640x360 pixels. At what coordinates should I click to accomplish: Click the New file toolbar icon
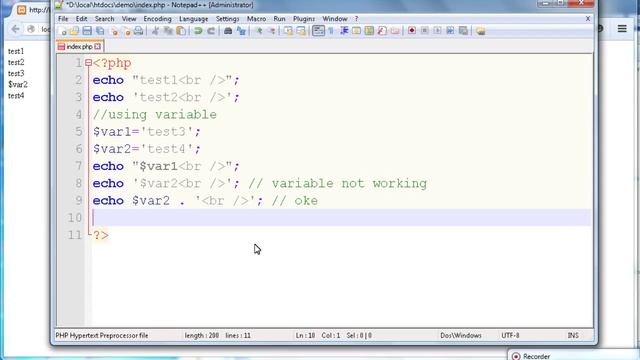coord(62,31)
